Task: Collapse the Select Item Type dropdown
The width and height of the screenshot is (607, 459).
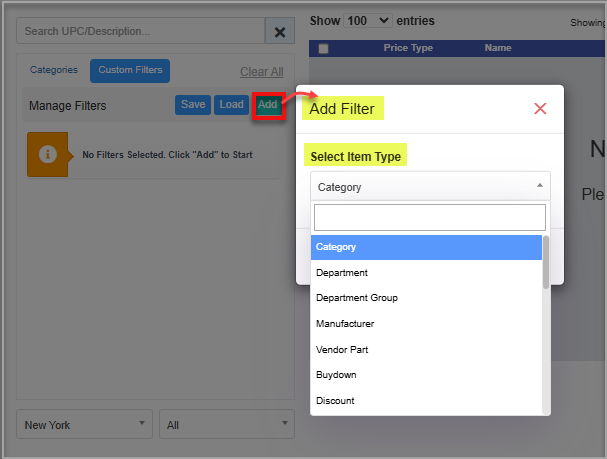Action: [x=430, y=186]
